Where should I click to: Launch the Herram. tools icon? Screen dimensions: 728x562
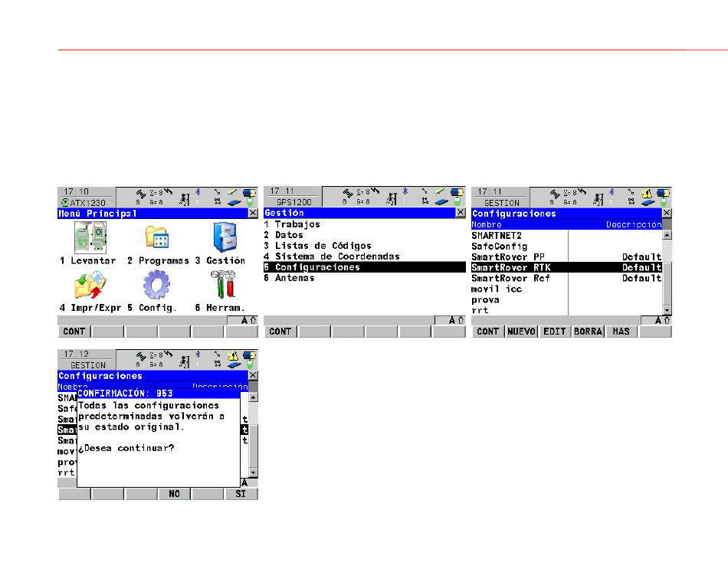pos(228,285)
